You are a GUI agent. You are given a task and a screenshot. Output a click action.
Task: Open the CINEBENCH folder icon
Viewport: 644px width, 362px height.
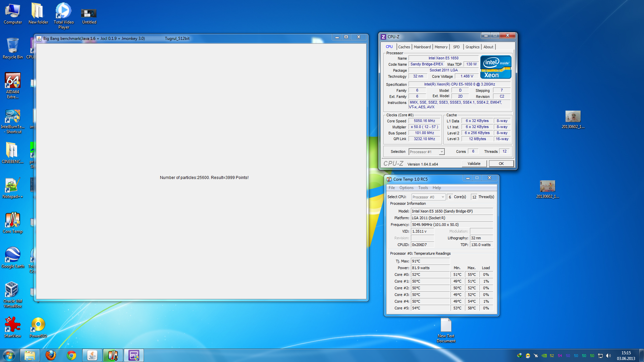[x=13, y=153]
